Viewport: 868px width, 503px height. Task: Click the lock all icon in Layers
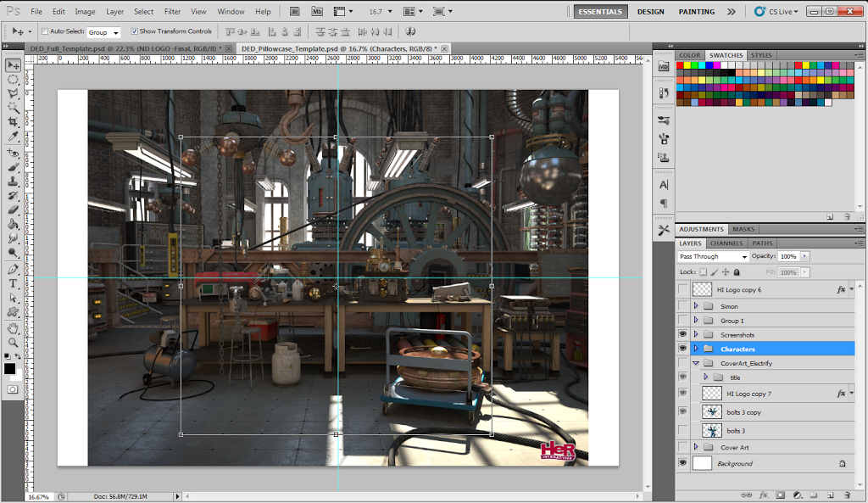(x=737, y=272)
